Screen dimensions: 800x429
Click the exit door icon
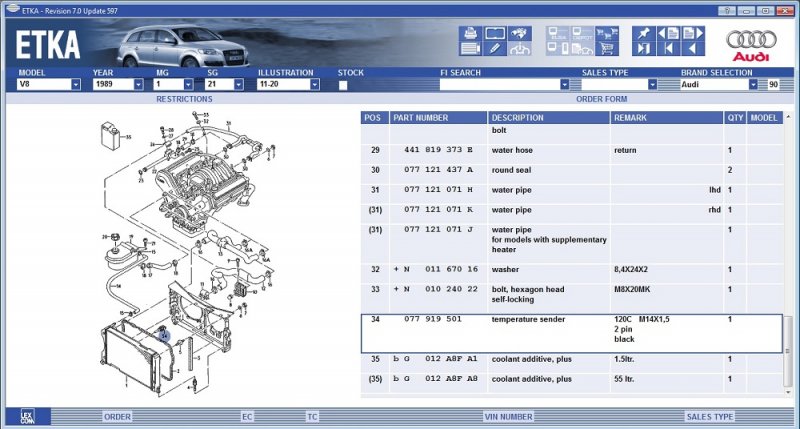(x=644, y=48)
